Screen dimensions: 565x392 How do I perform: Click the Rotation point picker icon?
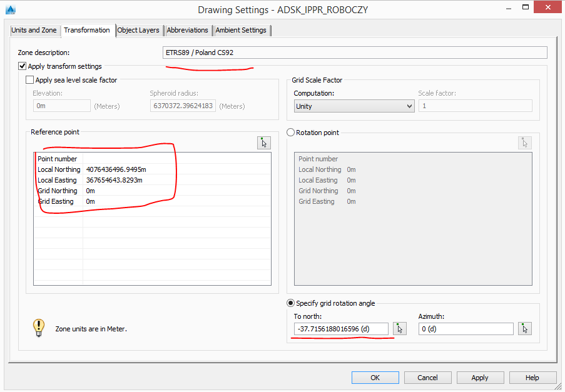coord(524,143)
